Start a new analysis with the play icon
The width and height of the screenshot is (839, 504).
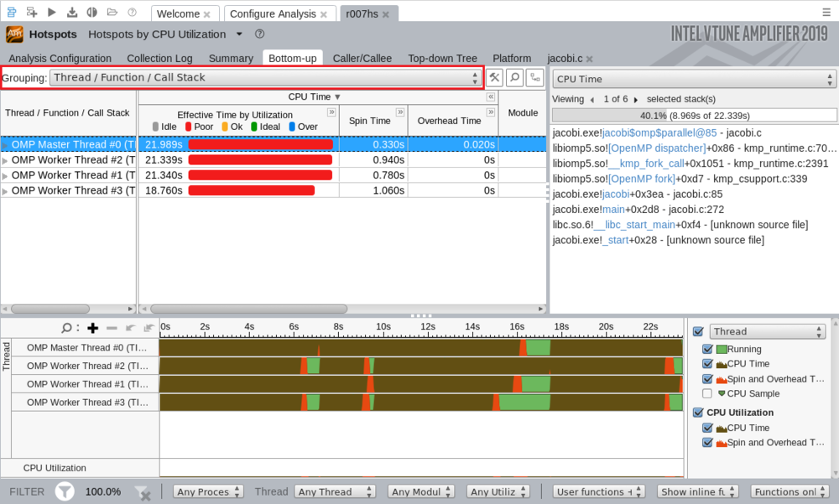(50, 13)
